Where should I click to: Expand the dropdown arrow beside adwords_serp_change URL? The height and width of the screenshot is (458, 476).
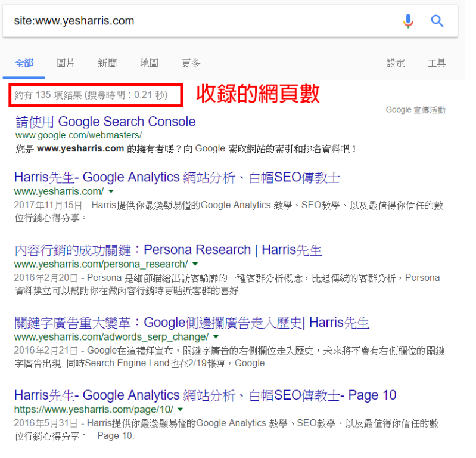(216, 337)
